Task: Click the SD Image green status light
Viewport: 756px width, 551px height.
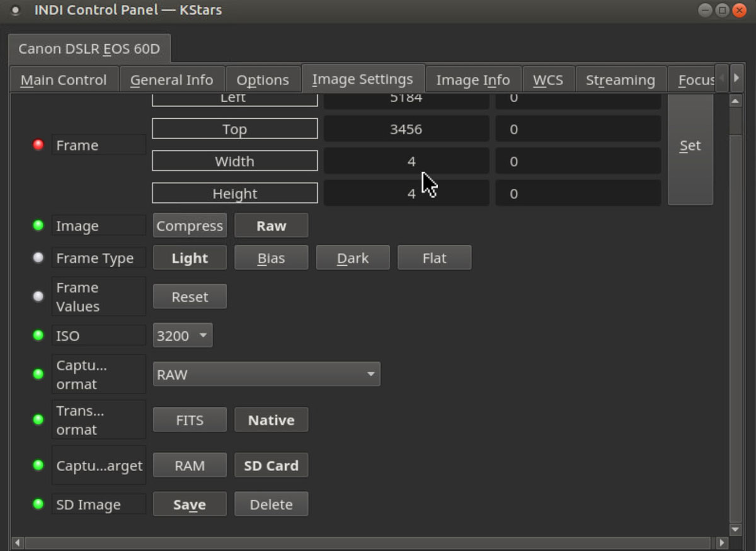Action: (38, 504)
